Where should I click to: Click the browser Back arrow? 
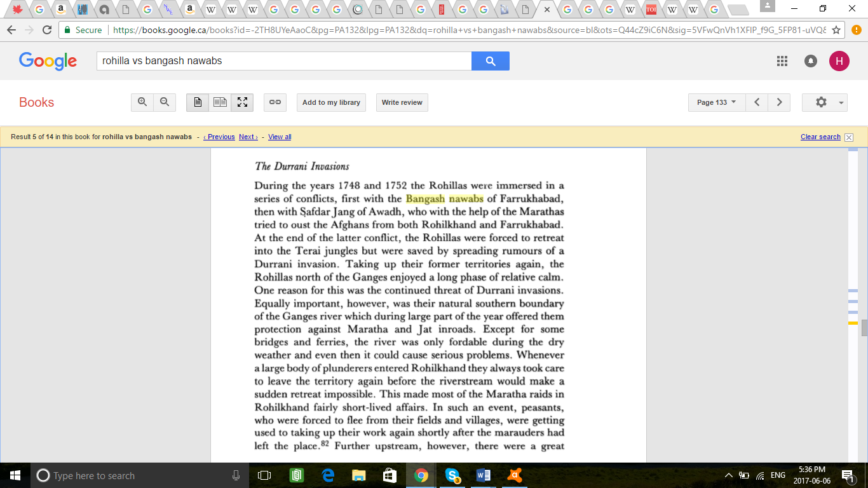coord(10,30)
